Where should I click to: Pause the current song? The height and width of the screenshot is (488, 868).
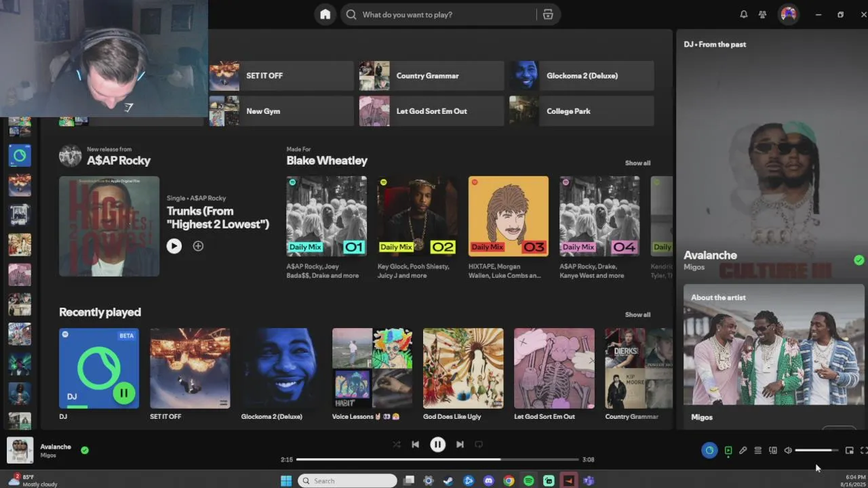[x=437, y=445]
